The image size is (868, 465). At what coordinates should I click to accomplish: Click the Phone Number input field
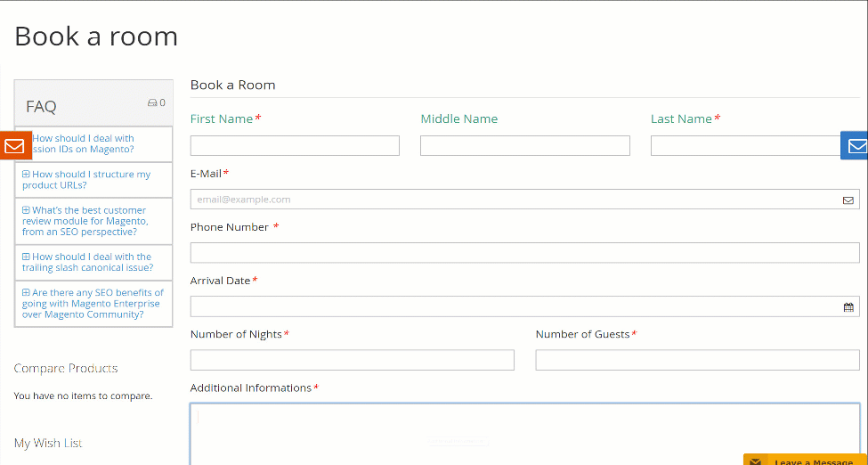524,253
